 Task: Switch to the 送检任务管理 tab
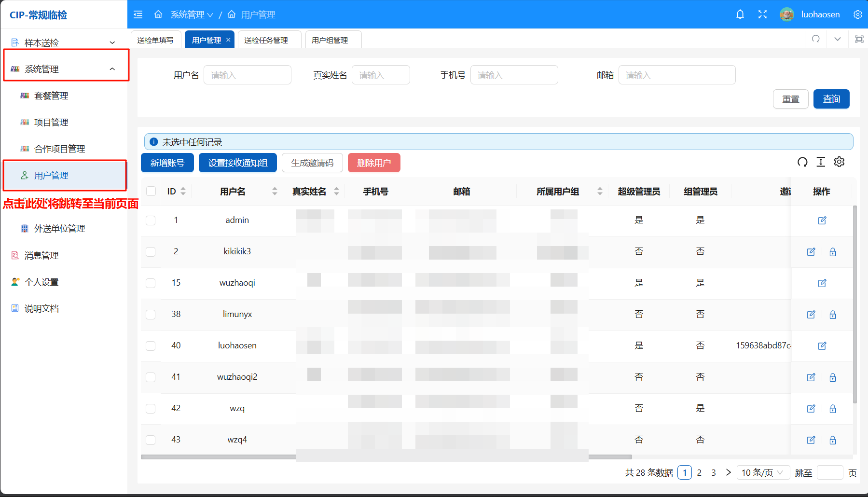click(266, 40)
